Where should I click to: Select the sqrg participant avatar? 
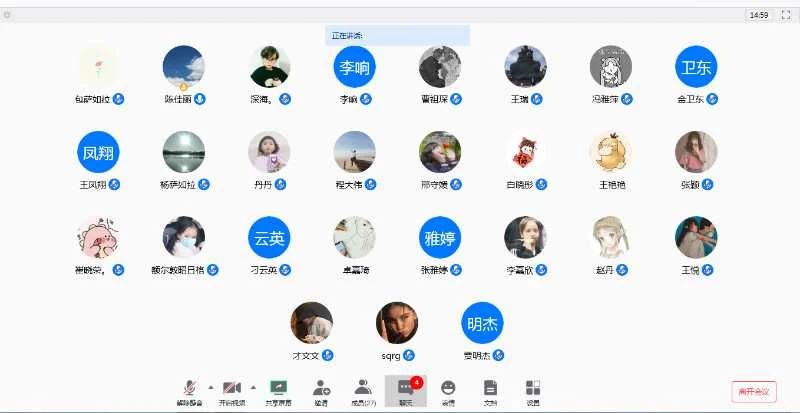397,323
